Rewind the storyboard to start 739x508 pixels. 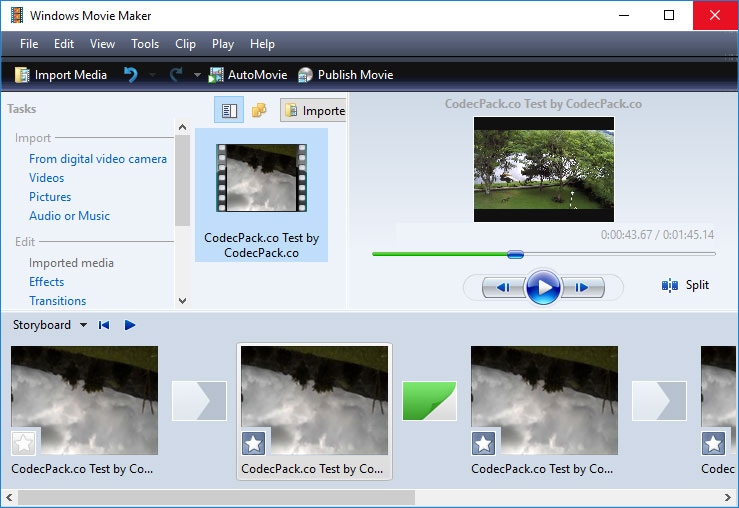[x=104, y=325]
